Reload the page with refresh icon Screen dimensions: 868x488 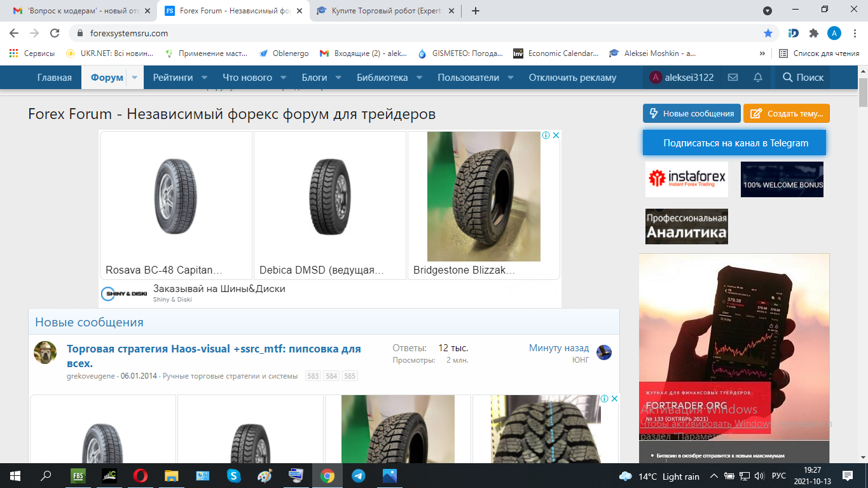pyautogui.click(x=55, y=33)
